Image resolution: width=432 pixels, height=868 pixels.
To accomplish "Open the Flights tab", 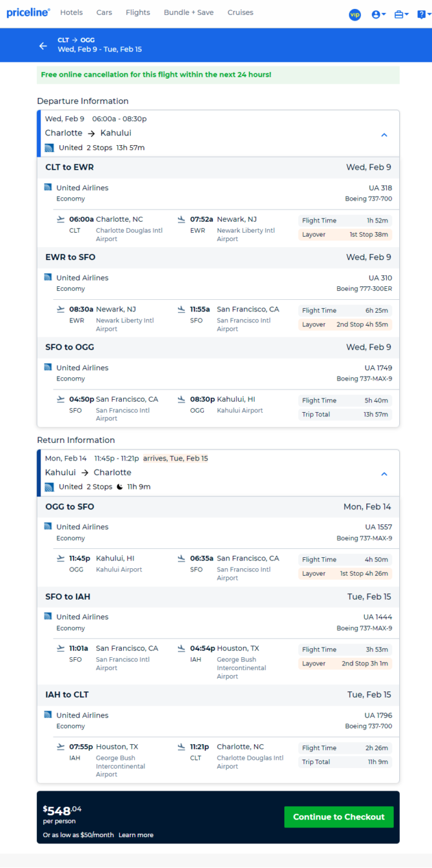I will coord(138,13).
